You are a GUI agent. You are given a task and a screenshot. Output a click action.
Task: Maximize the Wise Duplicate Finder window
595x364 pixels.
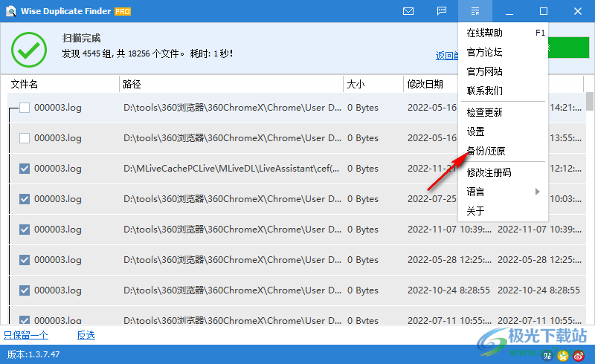[544, 11]
